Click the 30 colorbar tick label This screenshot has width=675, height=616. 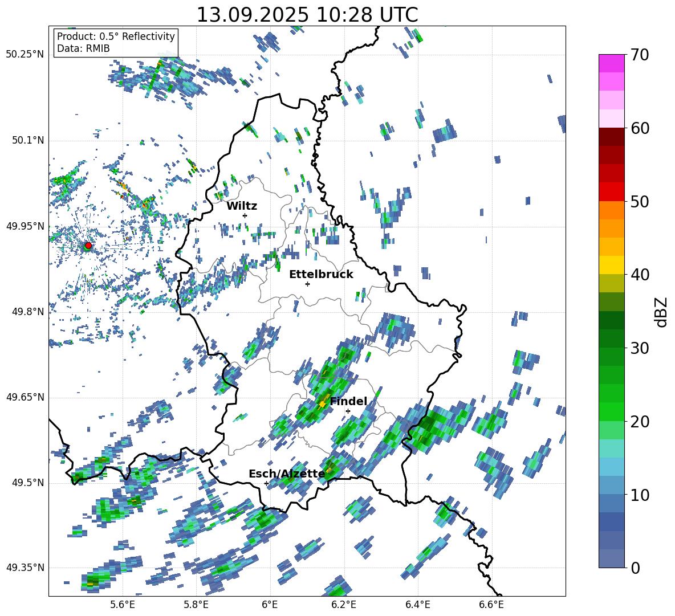640,348
